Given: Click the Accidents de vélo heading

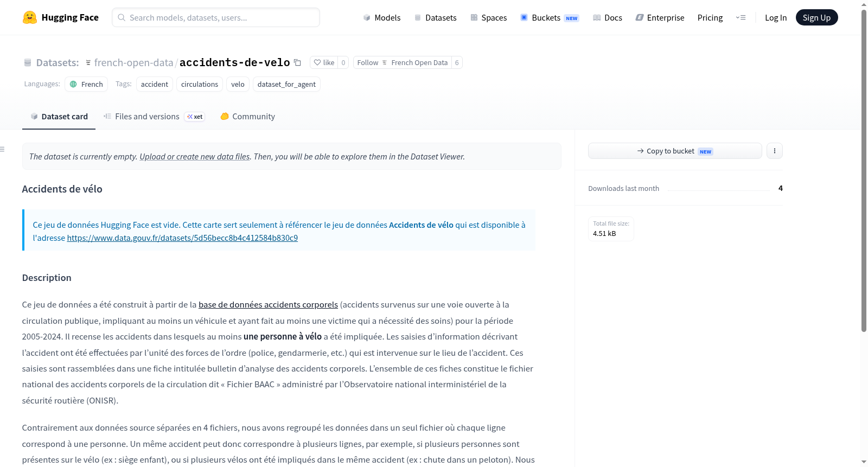Looking at the screenshot, I should pyautogui.click(x=62, y=189).
